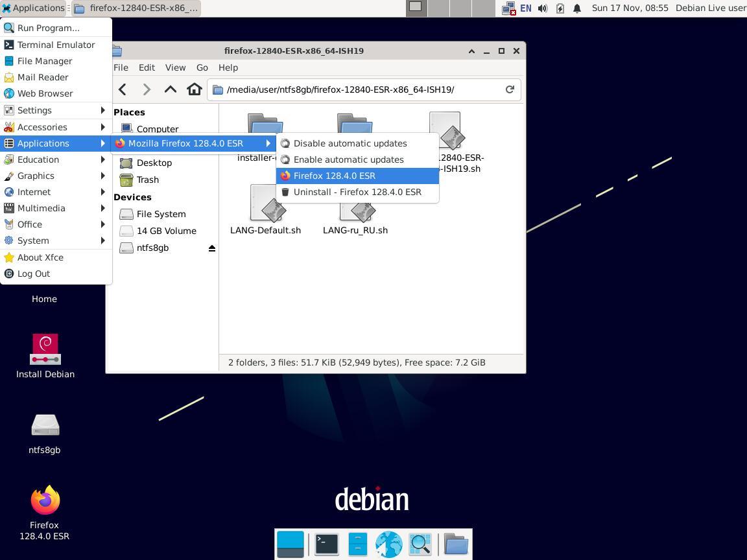
Task: Open web browser globe in dock
Action: click(389, 544)
